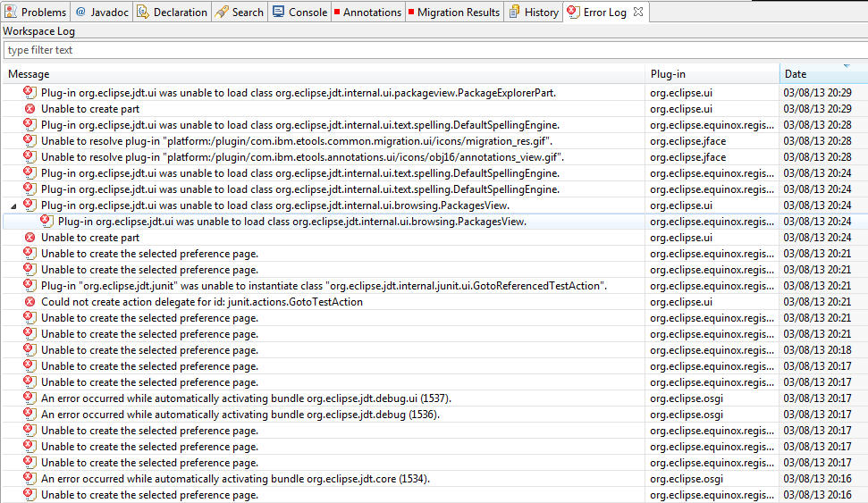Image resolution: width=868 pixels, height=503 pixels.
Task: Open the Javadoc tab
Action: (102, 12)
